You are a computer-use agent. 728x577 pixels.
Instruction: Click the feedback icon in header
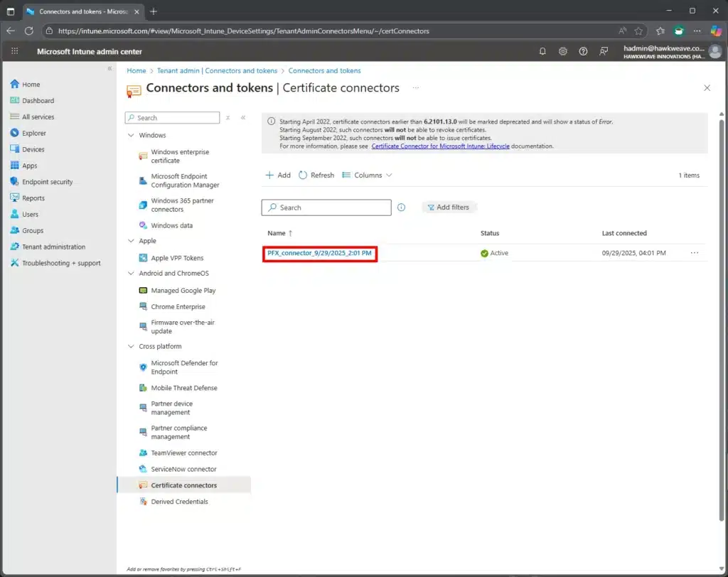click(604, 51)
